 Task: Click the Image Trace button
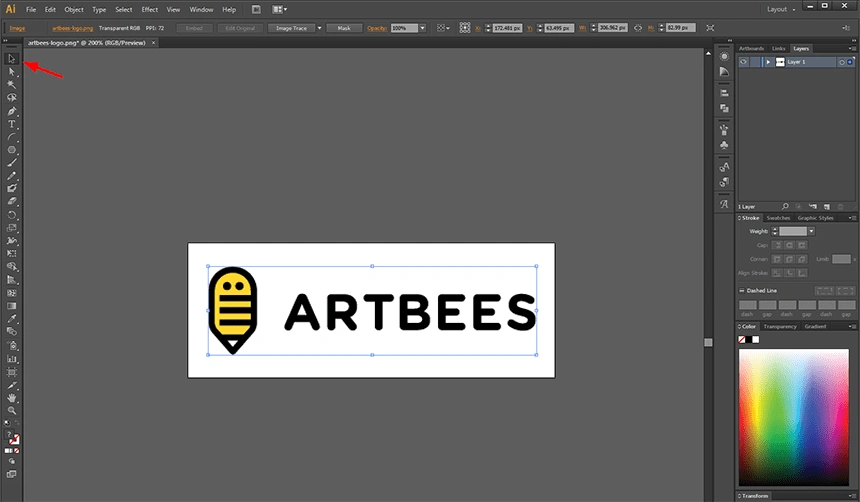click(290, 28)
